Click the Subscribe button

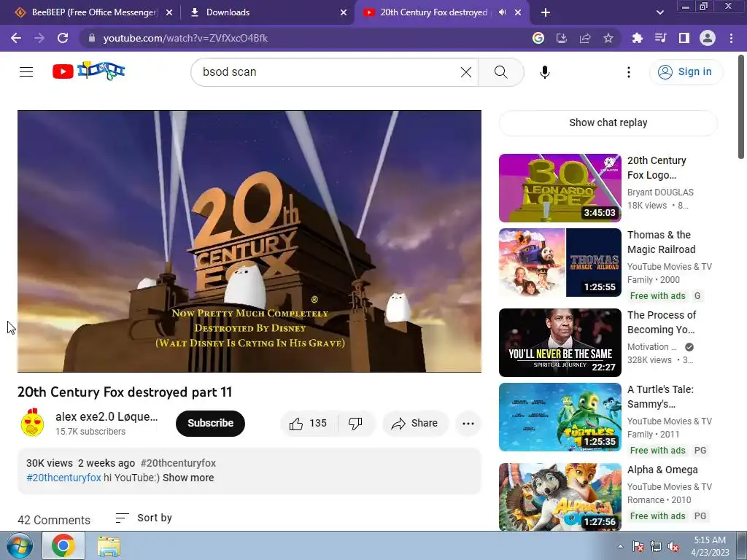tap(210, 424)
